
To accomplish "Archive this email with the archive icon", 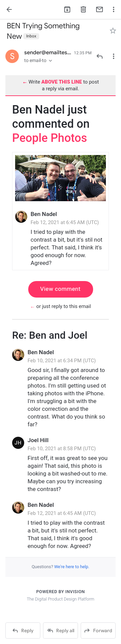I will coord(67,9).
